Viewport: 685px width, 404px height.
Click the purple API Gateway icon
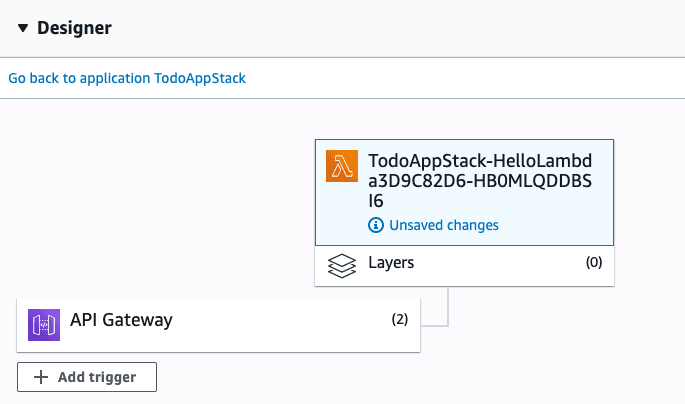[x=45, y=322]
